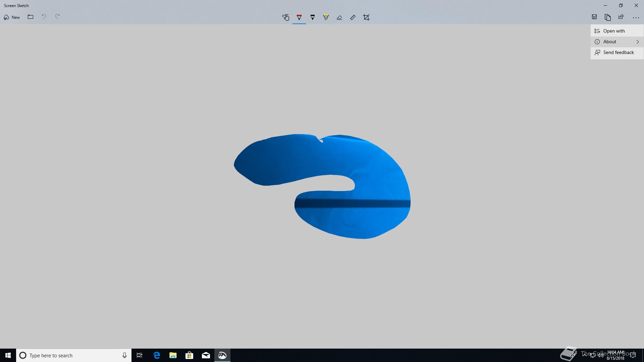Minimize the Screen Sketch window
The width and height of the screenshot is (644, 362).
pos(605,5)
